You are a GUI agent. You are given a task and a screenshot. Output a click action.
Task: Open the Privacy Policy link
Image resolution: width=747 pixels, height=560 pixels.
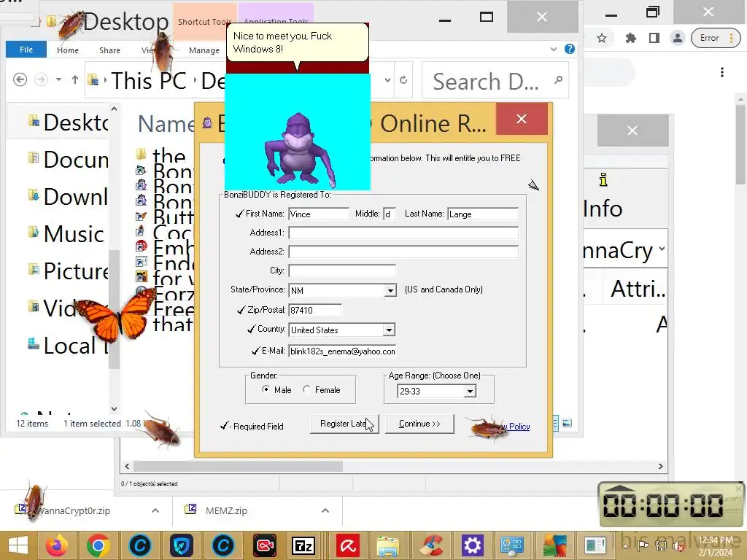pos(516,426)
